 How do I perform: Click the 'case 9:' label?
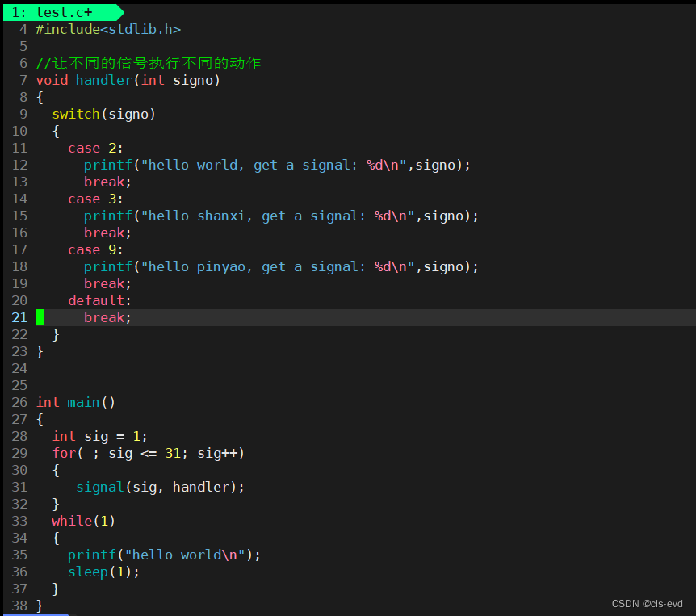(x=95, y=249)
